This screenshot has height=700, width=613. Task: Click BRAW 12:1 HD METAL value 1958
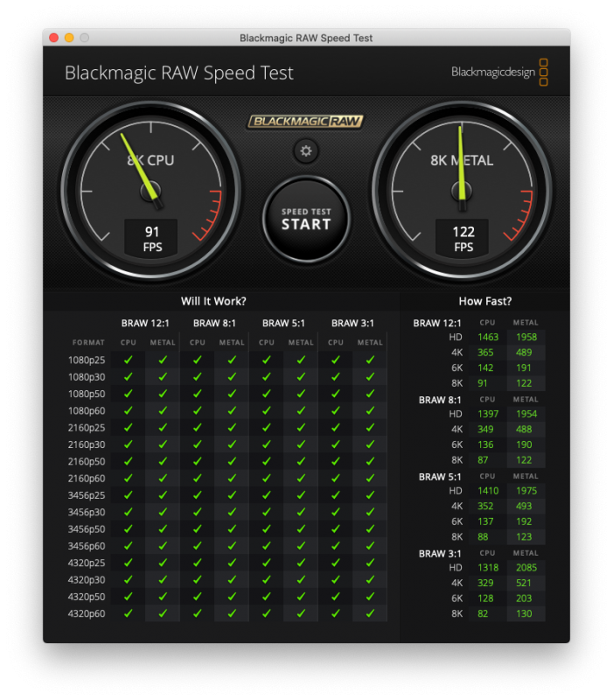pos(526,337)
